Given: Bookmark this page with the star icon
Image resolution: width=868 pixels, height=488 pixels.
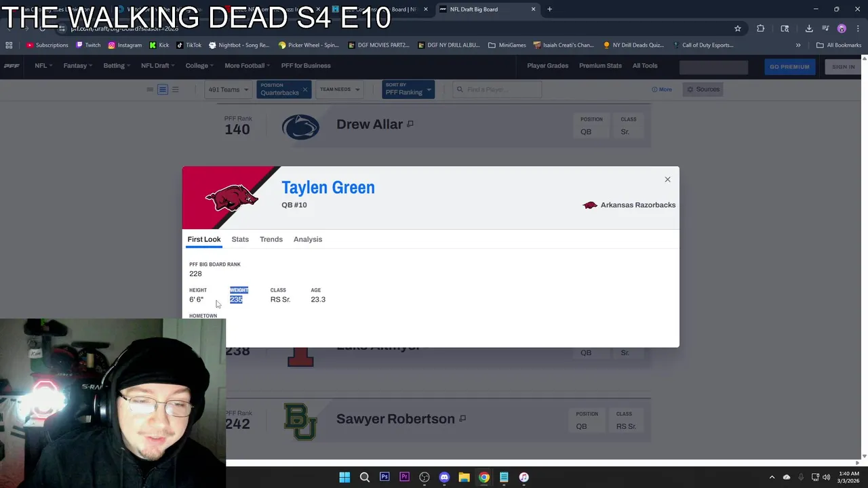Looking at the screenshot, I should tap(738, 28).
